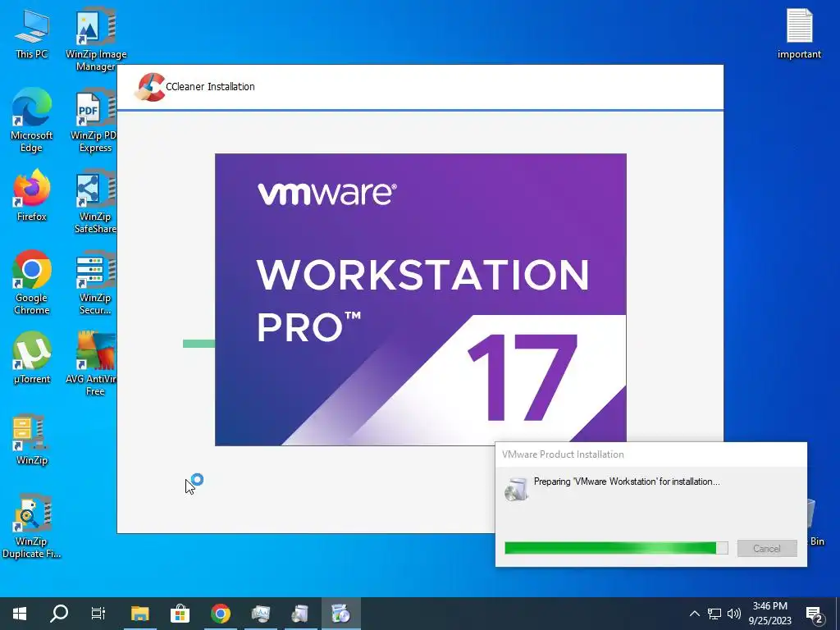
Task: Open the µTorrent desktop shortcut
Action: pos(32,358)
